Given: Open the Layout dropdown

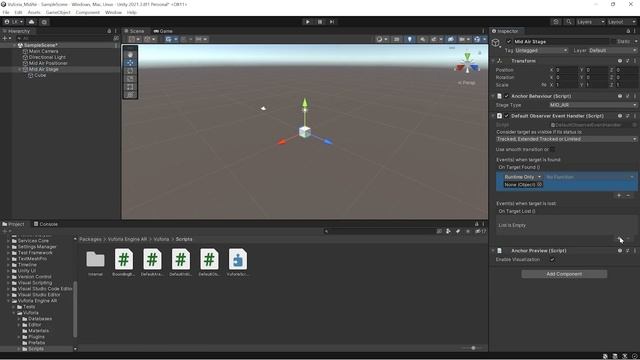Looking at the screenshot, I should (x=621, y=22).
